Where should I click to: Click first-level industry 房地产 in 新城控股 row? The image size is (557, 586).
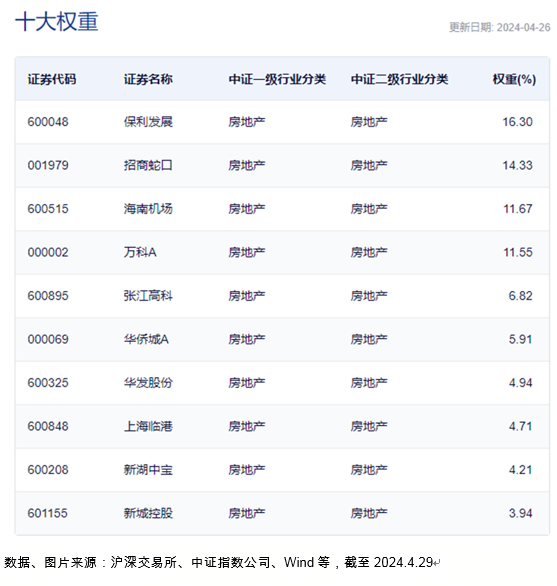tap(247, 513)
